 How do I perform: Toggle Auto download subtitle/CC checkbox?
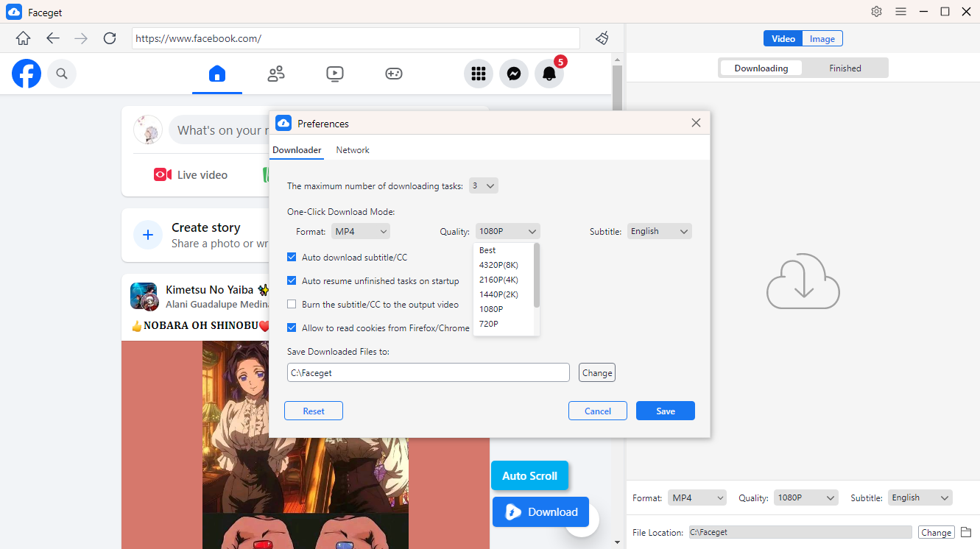point(292,258)
